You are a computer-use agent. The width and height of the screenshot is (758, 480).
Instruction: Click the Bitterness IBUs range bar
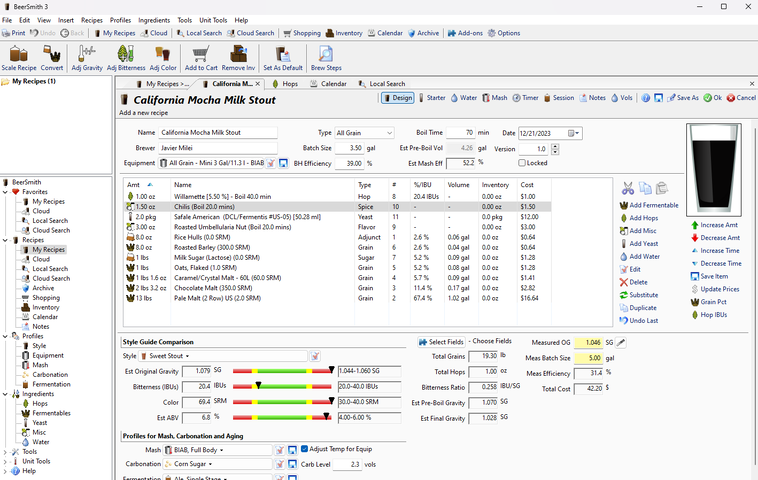coord(283,386)
